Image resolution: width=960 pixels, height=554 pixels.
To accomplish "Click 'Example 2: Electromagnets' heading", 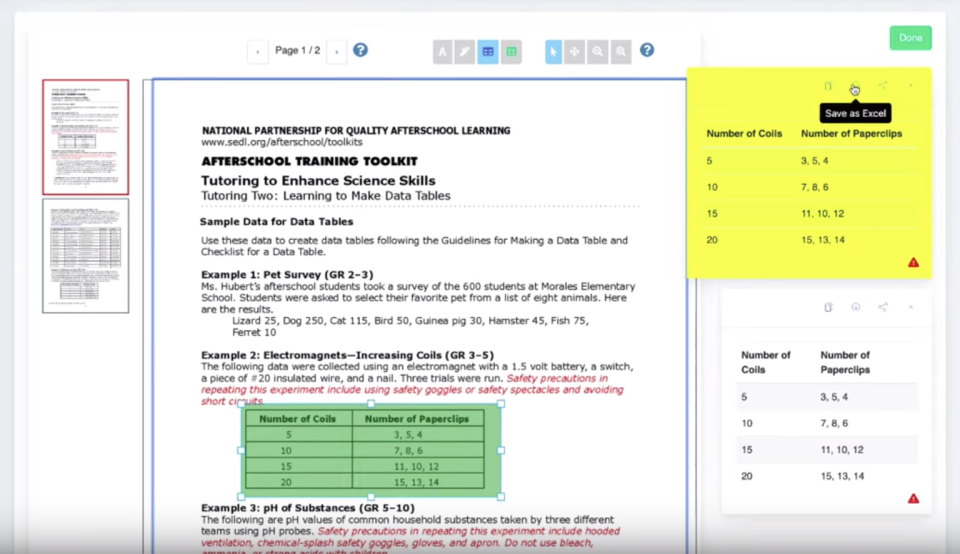I will 347,355.
